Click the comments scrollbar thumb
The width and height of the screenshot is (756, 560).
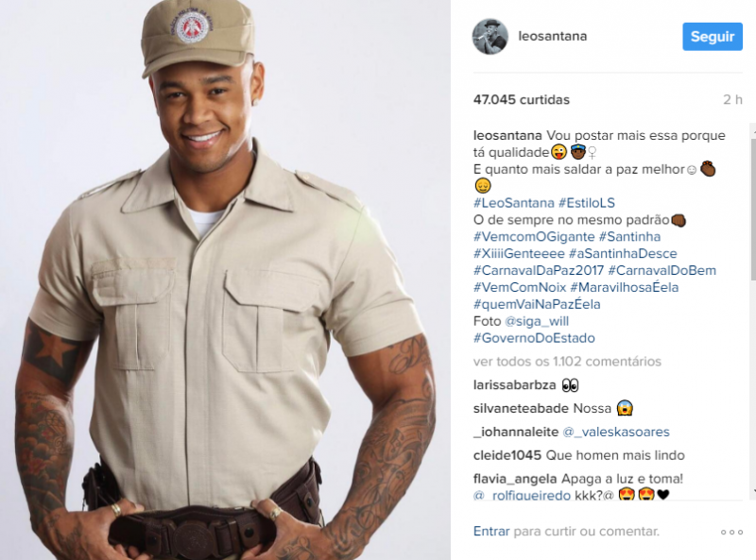[753, 209]
